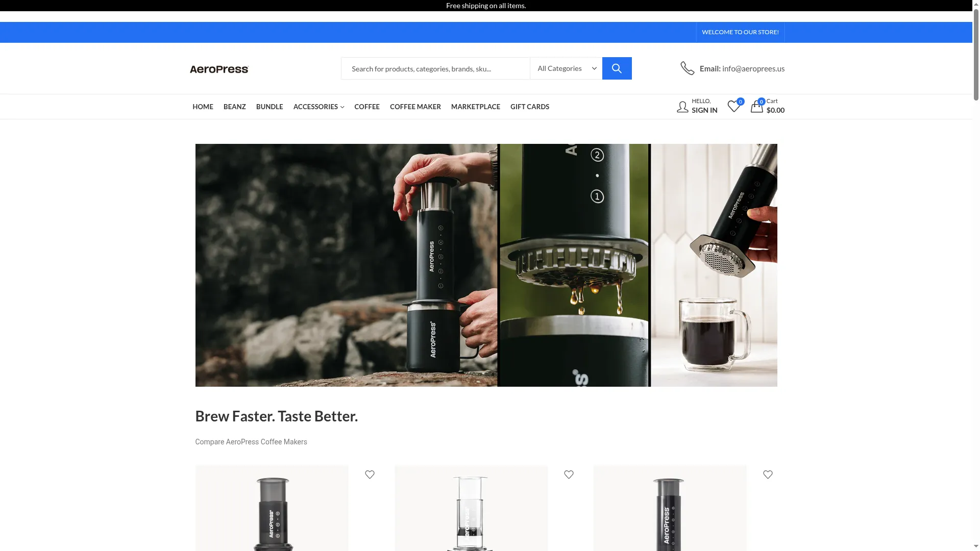This screenshot has width=980, height=551.
Task: Click the info@aeroprees.us email address
Action: [x=753, y=68]
